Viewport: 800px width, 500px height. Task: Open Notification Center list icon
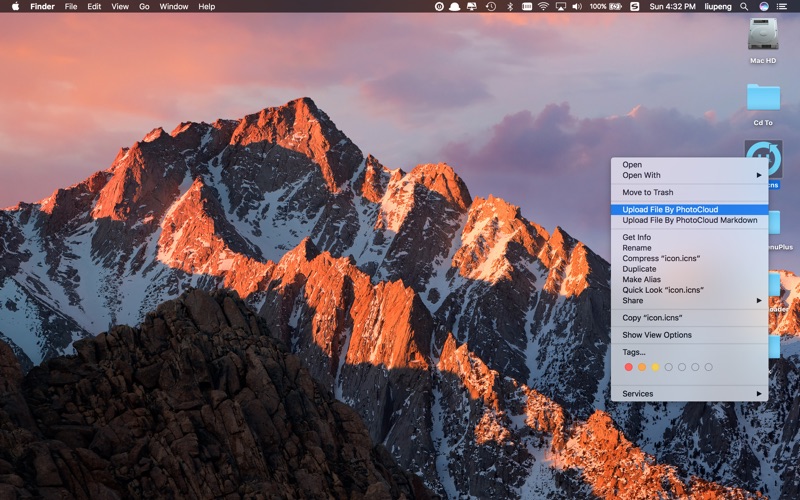point(782,7)
